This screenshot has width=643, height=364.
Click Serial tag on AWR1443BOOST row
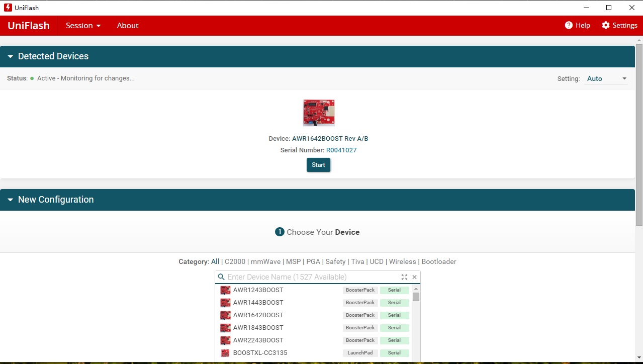[395, 303]
